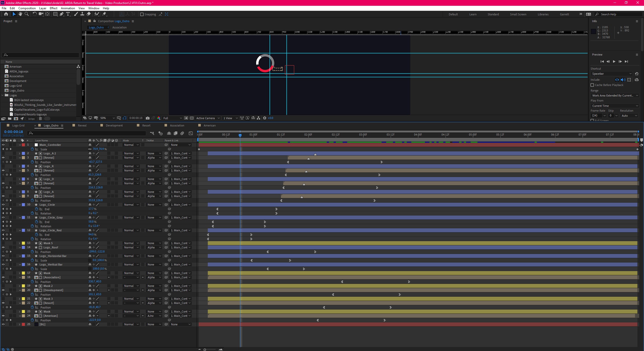Toggle include audio speaker in Preview panel
This screenshot has height=351, width=644.
coord(623,80)
